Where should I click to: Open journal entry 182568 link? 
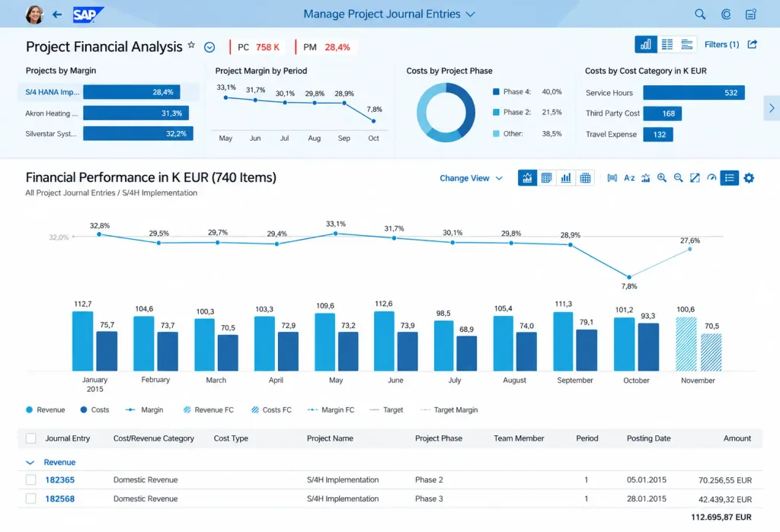pos(59,499)
